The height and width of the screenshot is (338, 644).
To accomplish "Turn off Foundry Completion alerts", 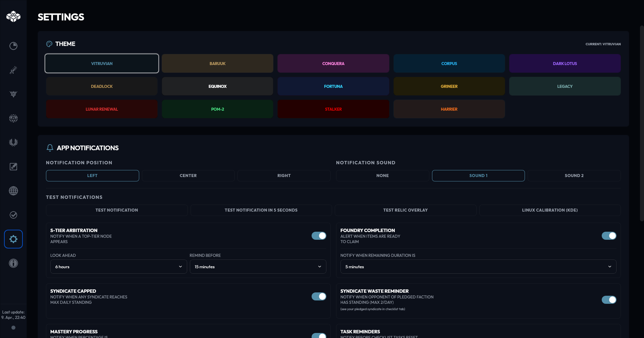I will 609,236.
